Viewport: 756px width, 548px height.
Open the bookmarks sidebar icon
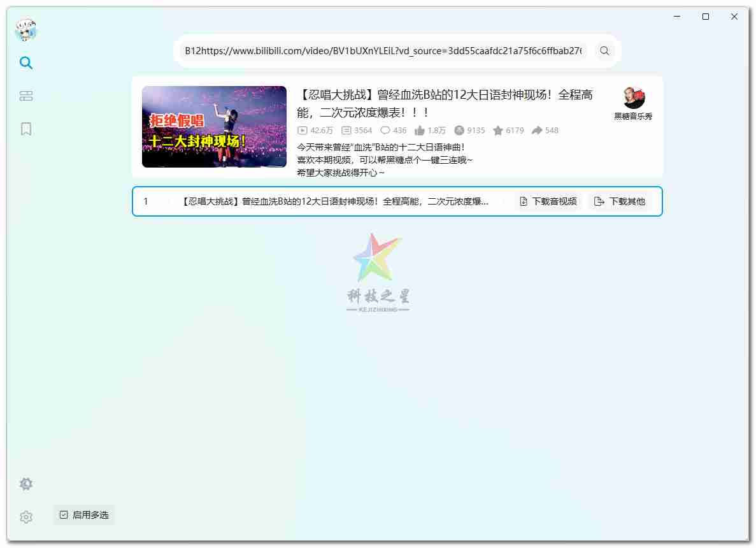[x=26, y=129]
